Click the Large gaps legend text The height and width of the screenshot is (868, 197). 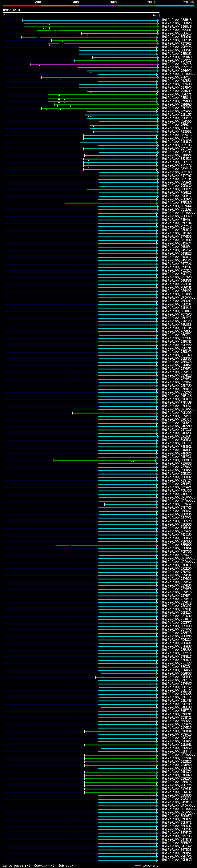[38, 865]
